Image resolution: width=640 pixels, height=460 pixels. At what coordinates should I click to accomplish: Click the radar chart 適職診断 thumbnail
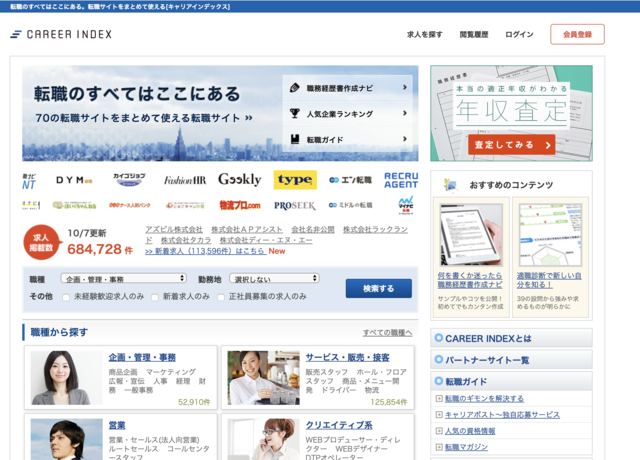550,235
